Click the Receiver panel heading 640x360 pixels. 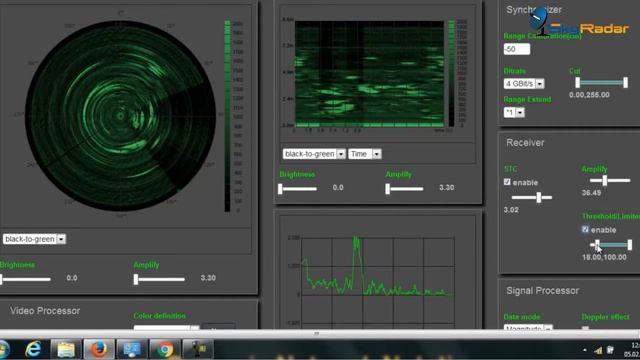click(525, 143)
